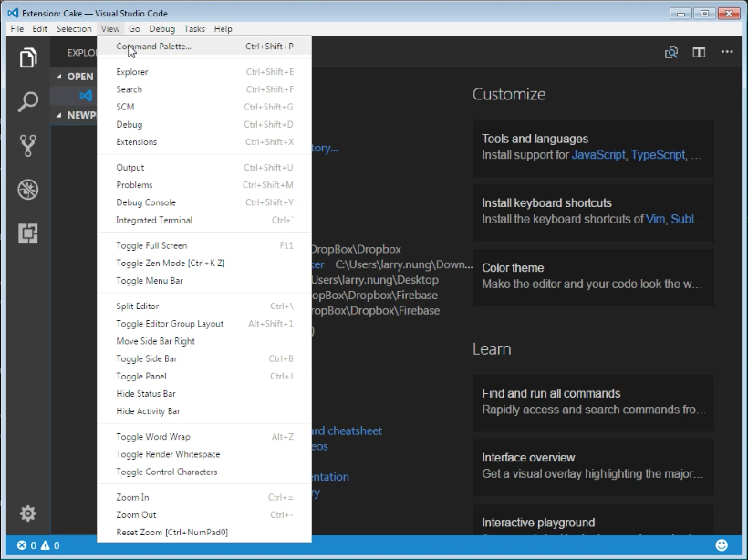The height and width of the screenshot is (560, 748).
Task: Toggle Full Screen menu entry
Action: (204, 245)
